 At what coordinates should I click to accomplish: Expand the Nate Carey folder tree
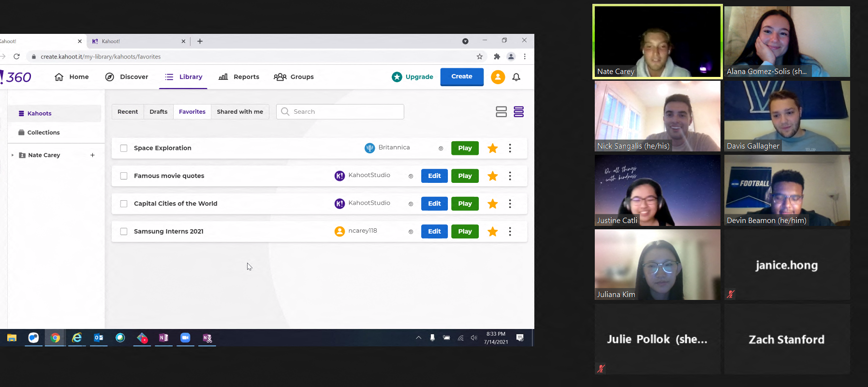click(x=13, y=155)
